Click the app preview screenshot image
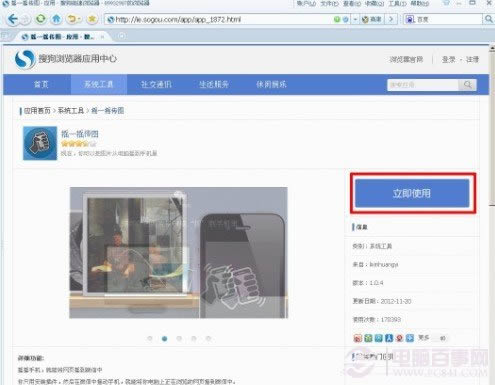This screenshot has width=495, height=385. pos(178,253)
